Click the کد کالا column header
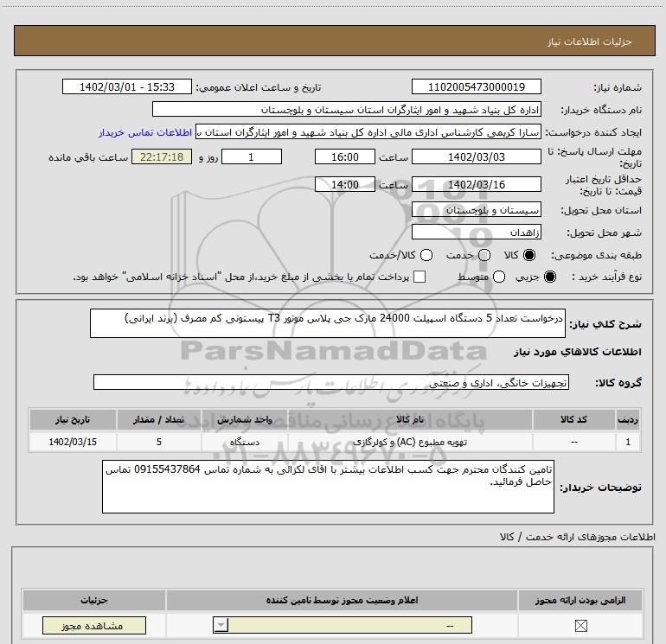Screen dimensions: 666x644 point(573,419)
